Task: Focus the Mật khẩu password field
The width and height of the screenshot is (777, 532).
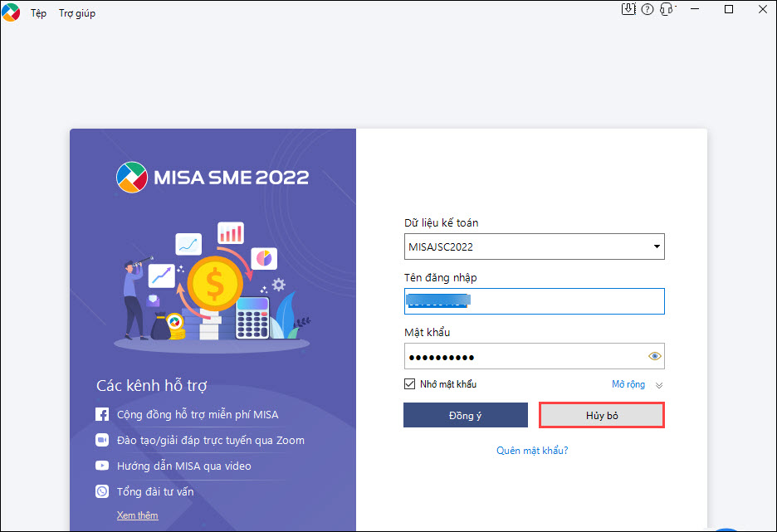Action: [x=535, y=356]
